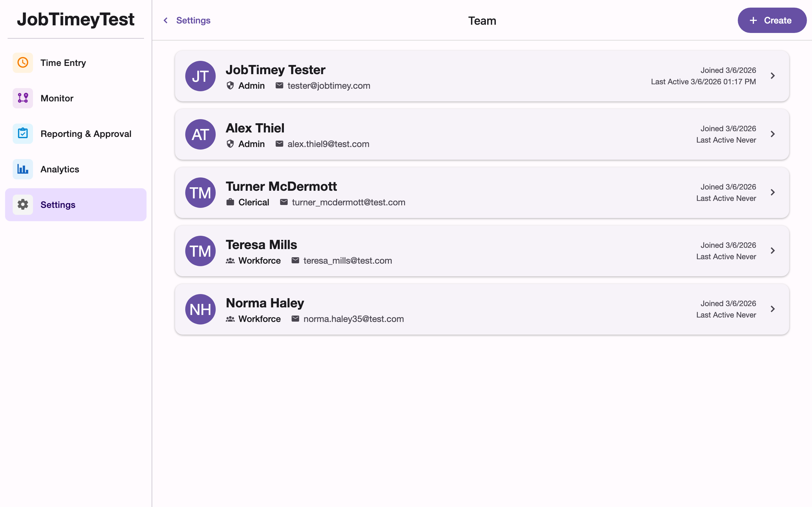The image size is (812, 507).
Task: Click the Monitor sidebar icon
Action: pyautogui.click(x=23, y=98)
